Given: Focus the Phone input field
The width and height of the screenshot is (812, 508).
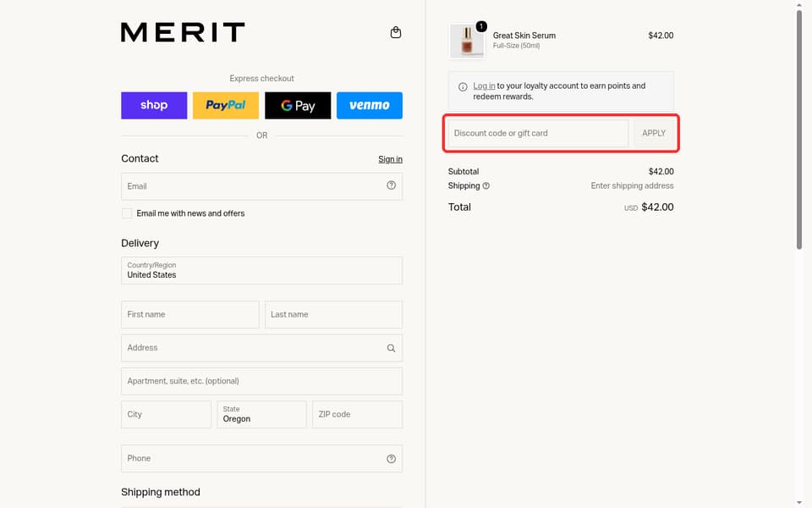Looking at the screenshot, I should coord(261,458).
